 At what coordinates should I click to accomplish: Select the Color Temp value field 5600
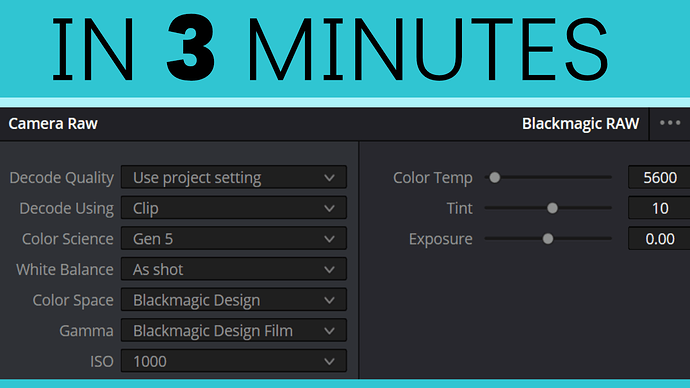659,177
